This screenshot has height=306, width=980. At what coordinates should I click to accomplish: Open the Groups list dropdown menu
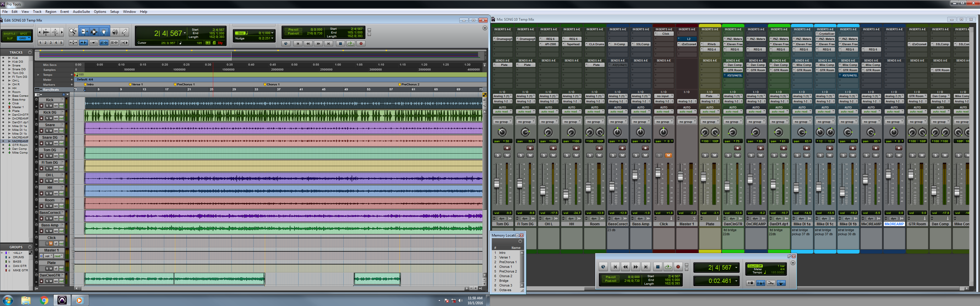click(30, 247)
